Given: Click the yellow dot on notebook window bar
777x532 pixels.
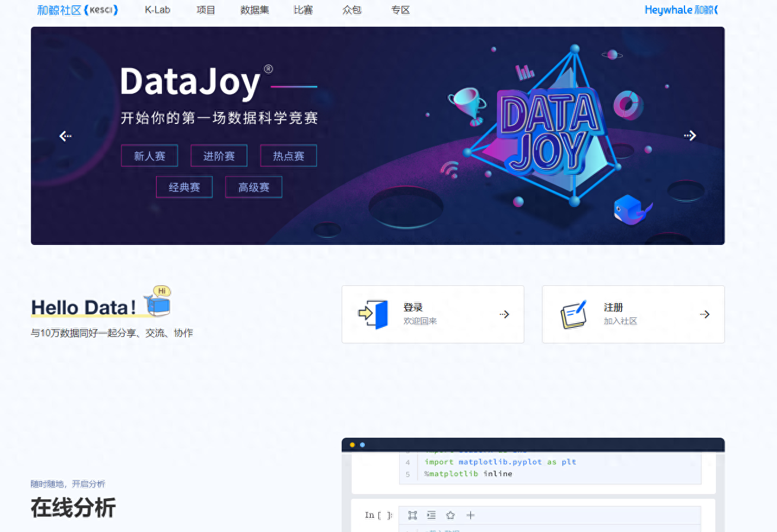Looking at the screenshot, I should [x=352, y=445].
